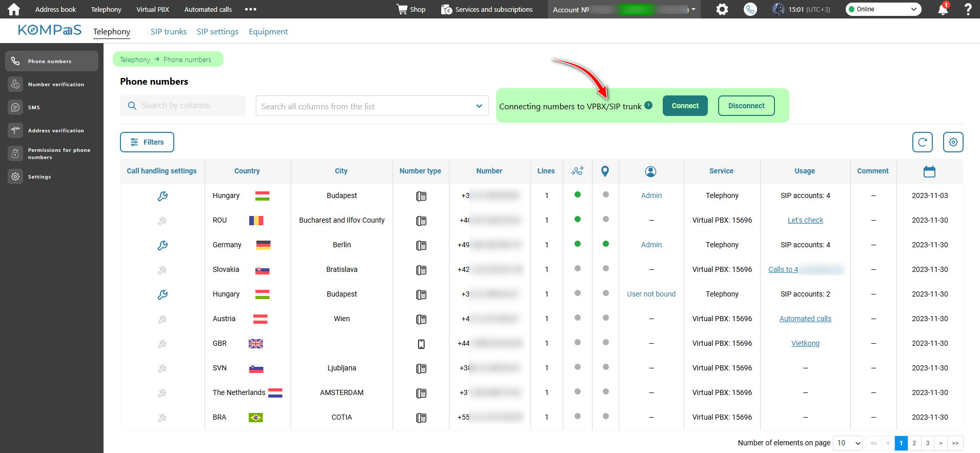Click the call forwarding column header icon
The width and height of the screenshot is (980, 453).
[577, 171]
